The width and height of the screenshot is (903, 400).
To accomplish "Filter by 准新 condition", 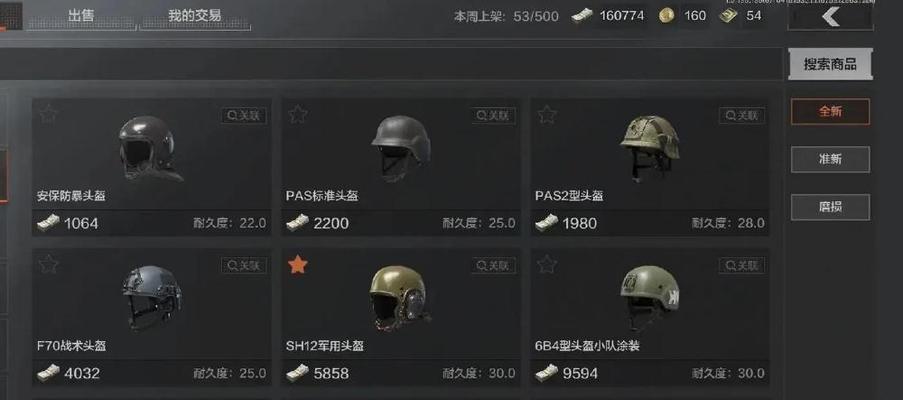I will [x=830, y=159].
